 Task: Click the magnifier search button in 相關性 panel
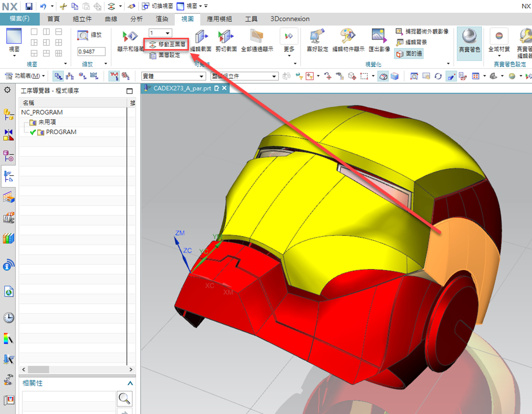[125, 399]
